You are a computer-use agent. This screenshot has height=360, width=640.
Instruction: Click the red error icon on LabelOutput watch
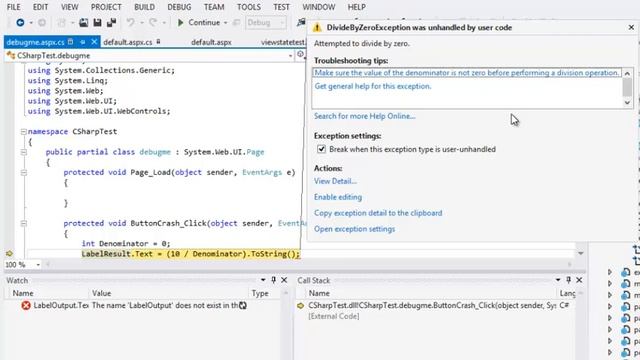pyautogui.click(x=26, y=305)
